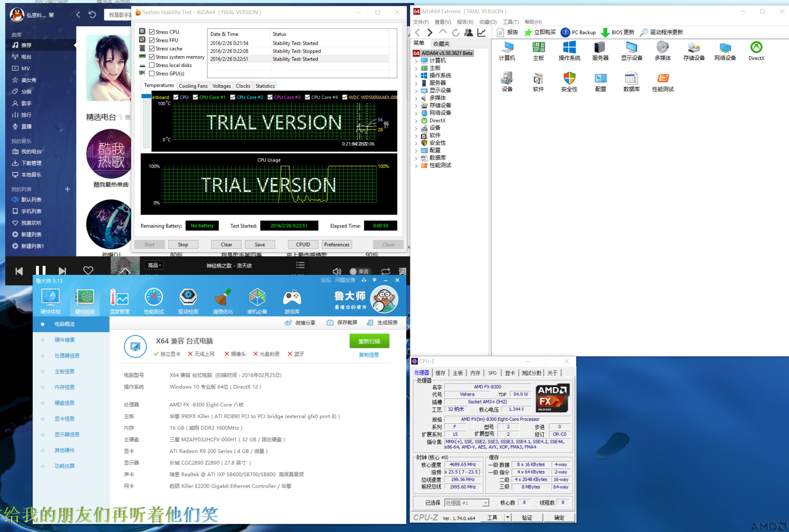
Task: Click the volume speaker control in the music player
Action: click(x=337, y=271)
